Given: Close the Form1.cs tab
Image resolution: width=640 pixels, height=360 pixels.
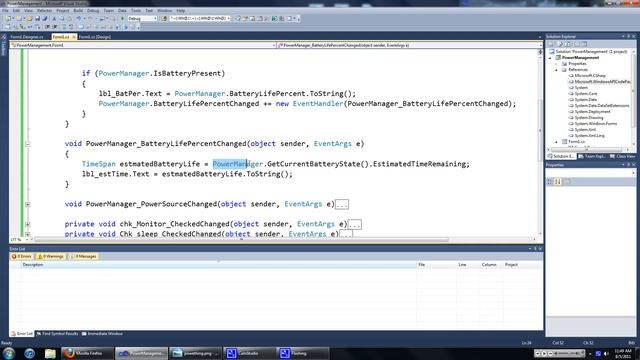Looking at the screenshot, I should [74, 37].
